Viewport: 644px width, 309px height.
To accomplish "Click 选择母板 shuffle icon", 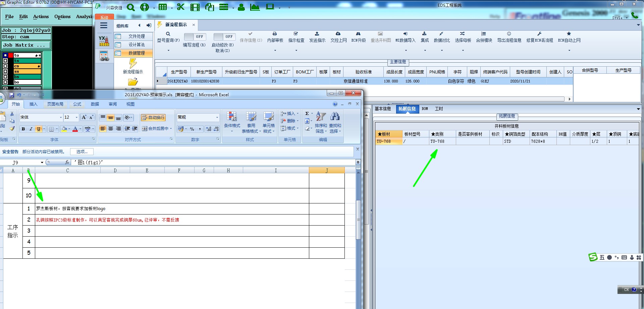I will click(x=463, y=34).
